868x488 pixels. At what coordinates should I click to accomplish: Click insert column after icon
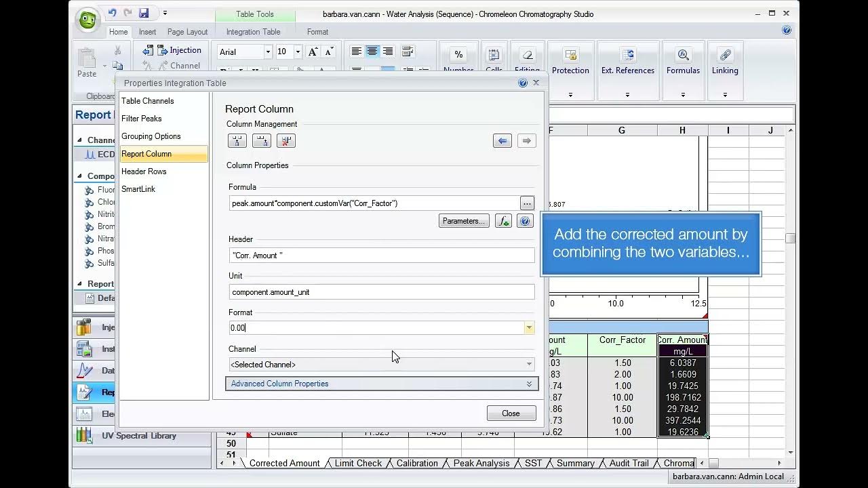coord(262,141)
